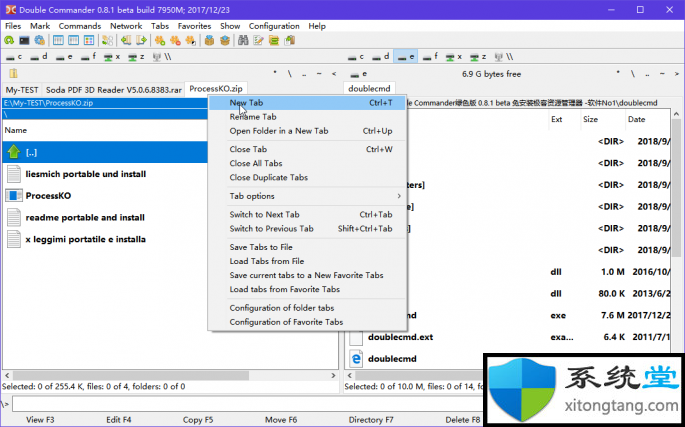
Task: Choose Switch to Next Tab
Action: (308, 214)
